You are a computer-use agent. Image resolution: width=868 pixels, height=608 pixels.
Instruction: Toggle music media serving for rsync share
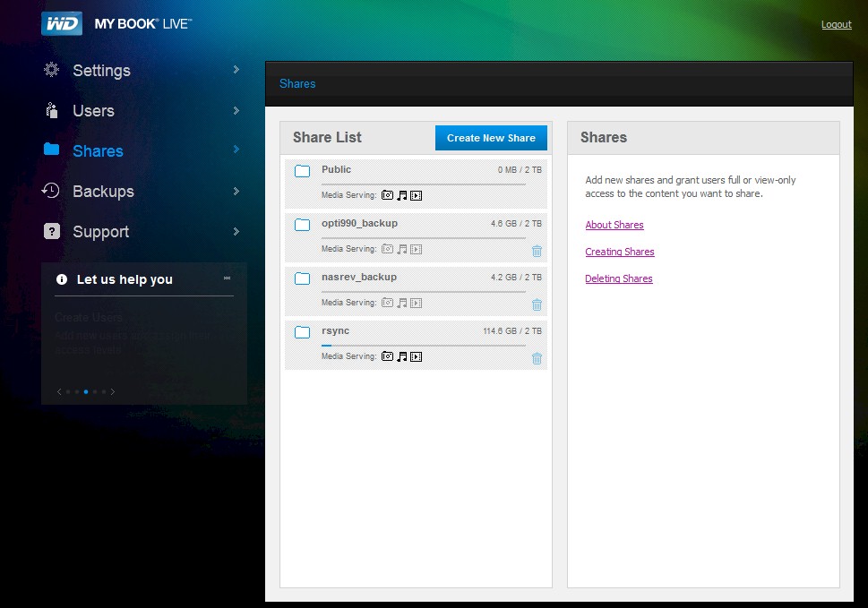pyautogui.click(x=402, y=356)
